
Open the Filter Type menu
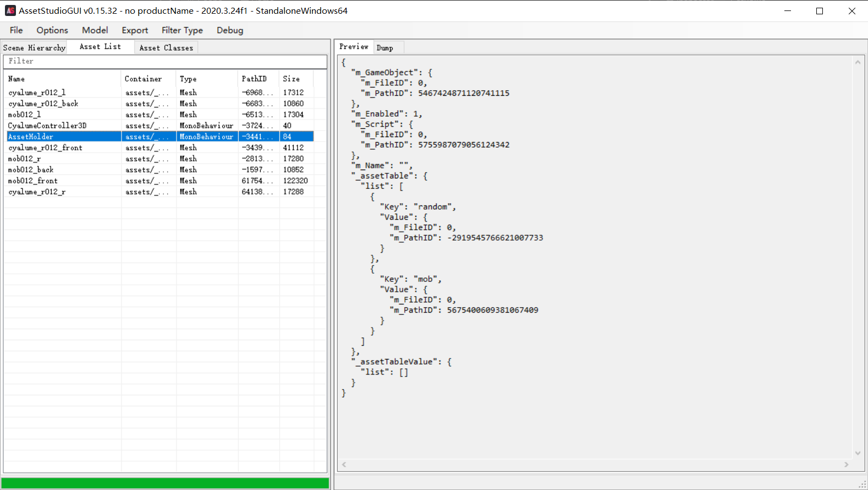tap(182, 30)
